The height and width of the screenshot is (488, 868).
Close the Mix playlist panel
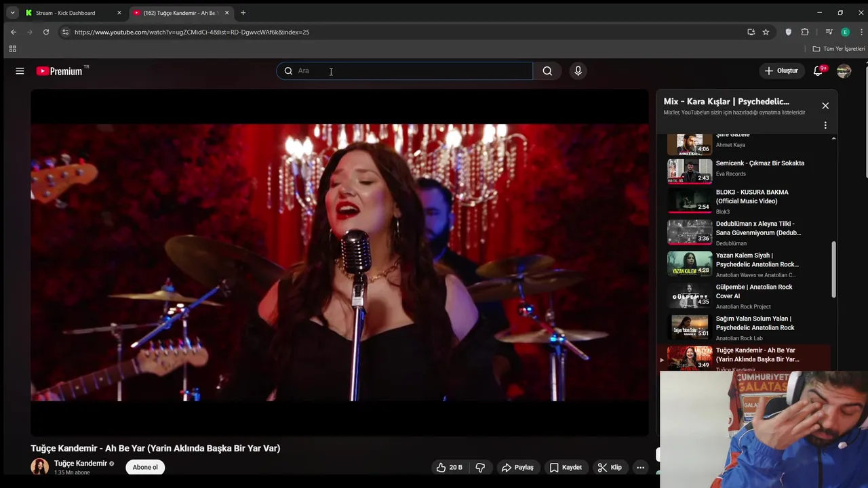pyautogui.click(x=825, y=106)
